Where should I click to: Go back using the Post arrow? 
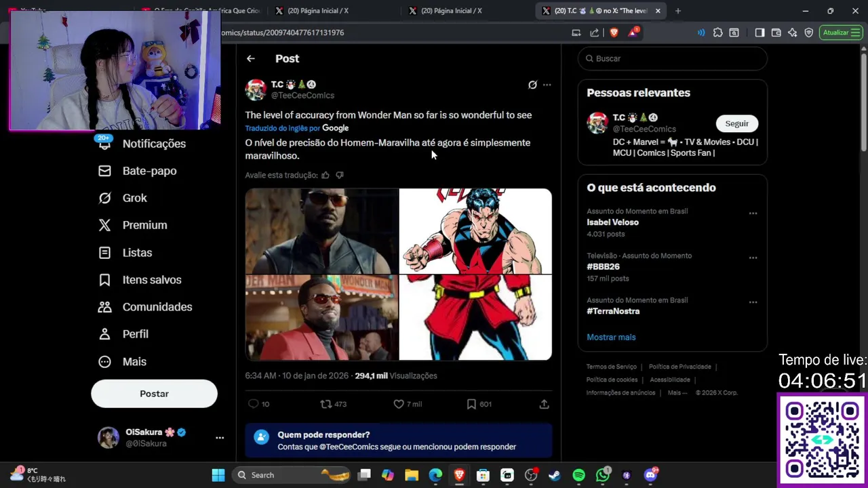click(251, 58)
